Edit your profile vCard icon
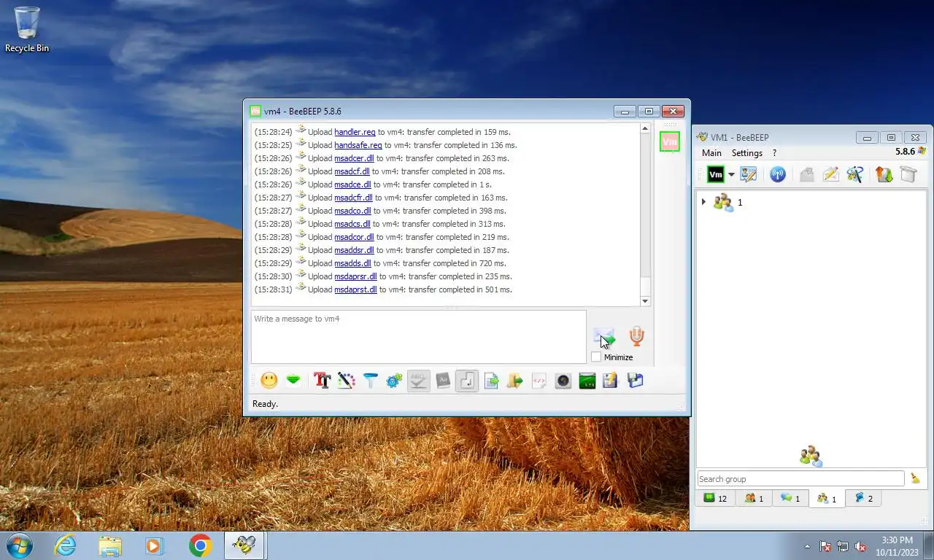The image size is (934, 560). [x=748, y=174]
